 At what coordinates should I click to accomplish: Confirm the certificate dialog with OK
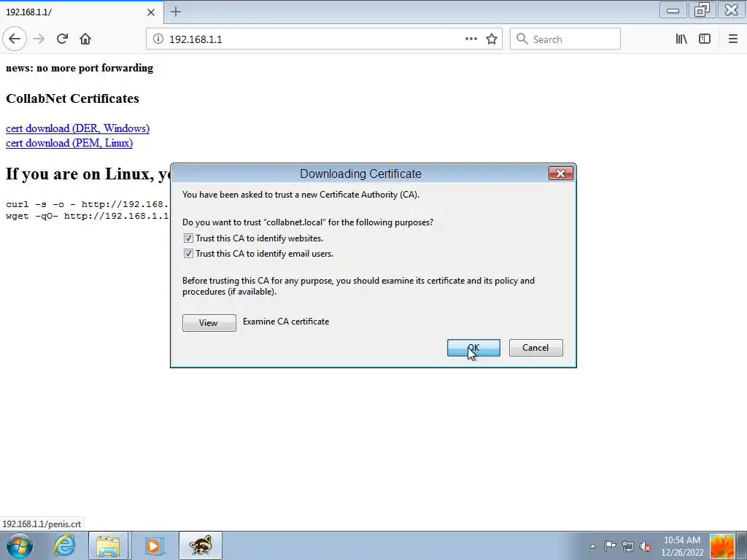473,348
